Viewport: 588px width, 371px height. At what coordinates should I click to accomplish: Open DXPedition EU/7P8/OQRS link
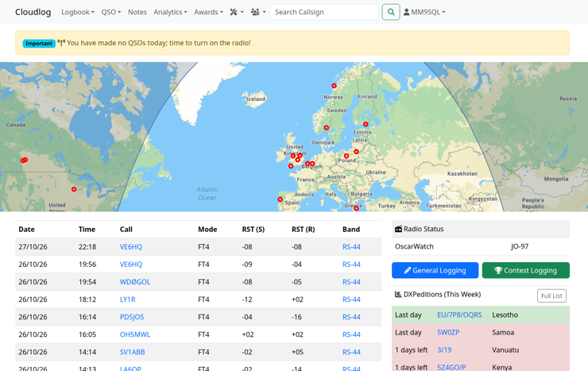click(459, 315)
